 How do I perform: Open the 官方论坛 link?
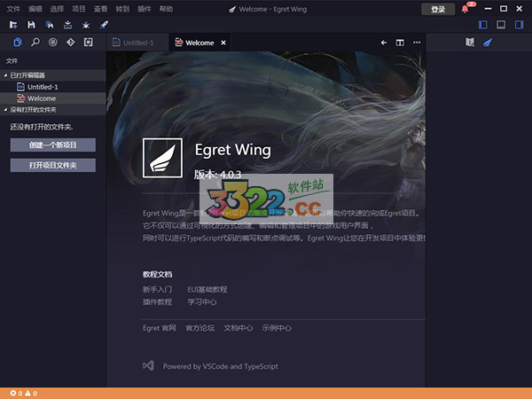click(x=199, y=328)
